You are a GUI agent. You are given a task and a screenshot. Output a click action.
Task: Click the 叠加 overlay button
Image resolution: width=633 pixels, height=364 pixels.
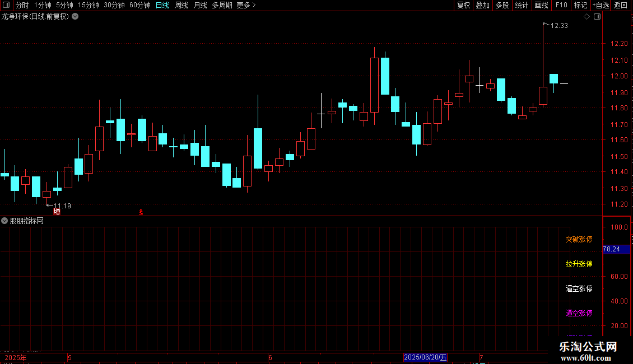coord(482,5)
